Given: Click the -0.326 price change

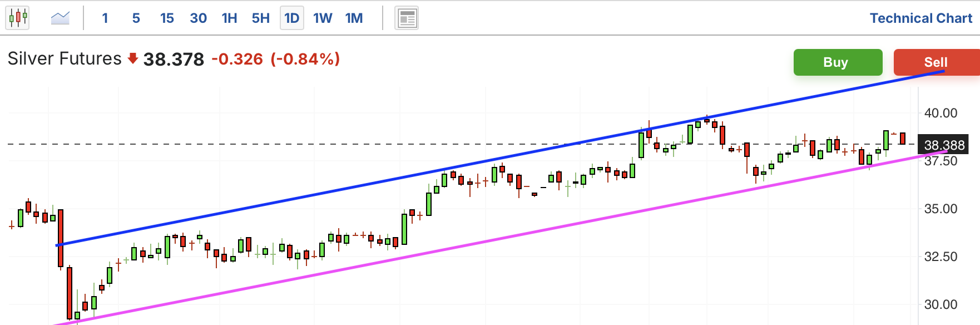Looking at the screenshot, I should click(237, 59).
